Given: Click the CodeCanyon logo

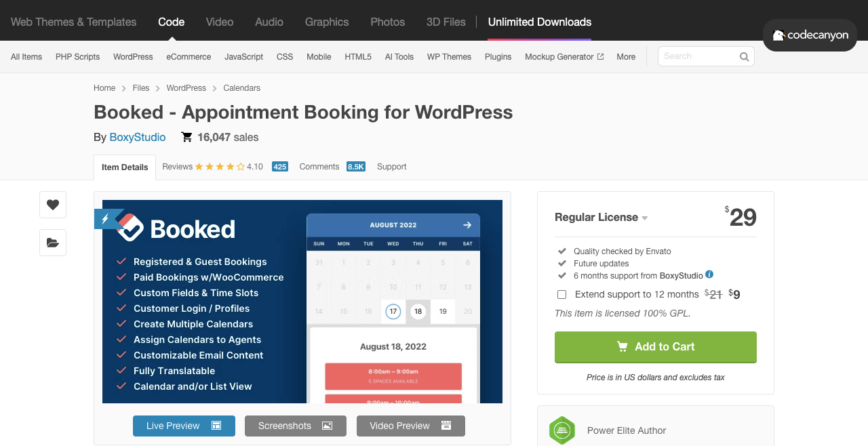Looking at the screenshot, I should coord(810,35).
